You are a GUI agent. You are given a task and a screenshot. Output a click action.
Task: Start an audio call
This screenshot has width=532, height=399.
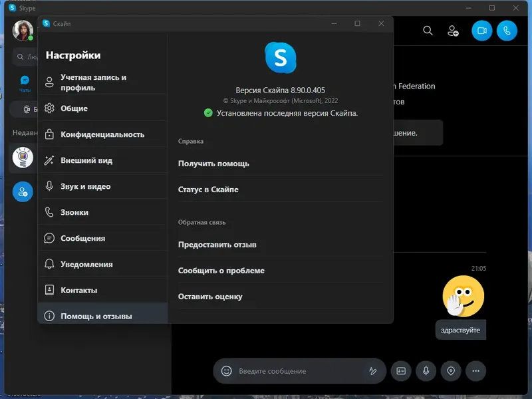click(507, 31)
